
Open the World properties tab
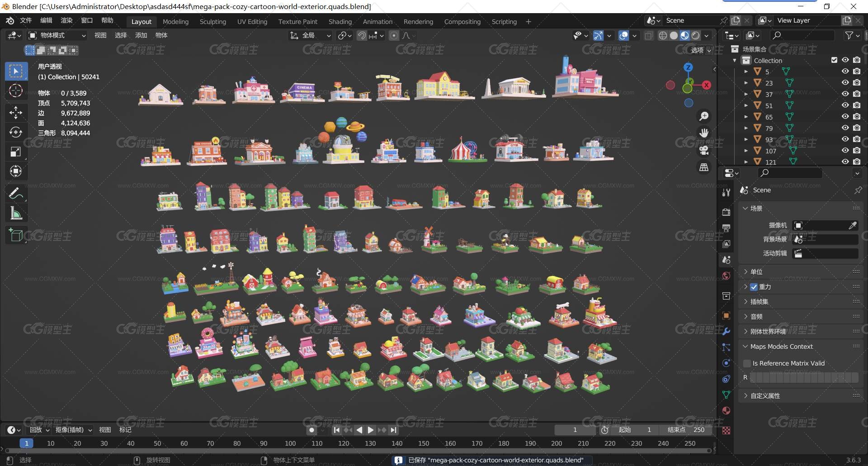click(726, 276)
